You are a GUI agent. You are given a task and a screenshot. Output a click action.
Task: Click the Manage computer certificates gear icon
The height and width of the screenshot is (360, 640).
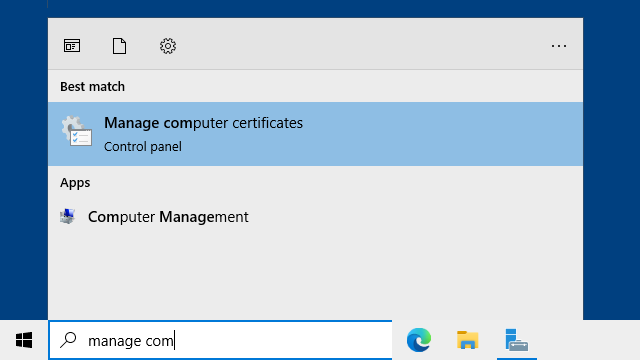pos(77,131)
